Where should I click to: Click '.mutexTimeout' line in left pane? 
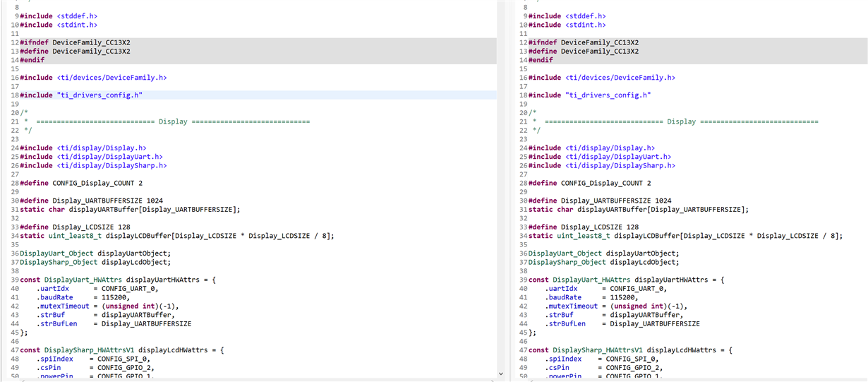[x=107, y=306]
